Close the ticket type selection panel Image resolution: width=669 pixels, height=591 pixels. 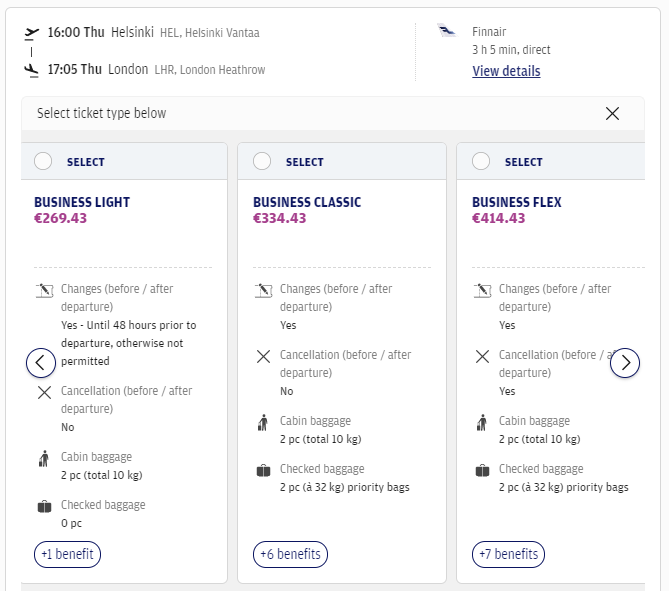pyautogui.click(x=613, y=113)
